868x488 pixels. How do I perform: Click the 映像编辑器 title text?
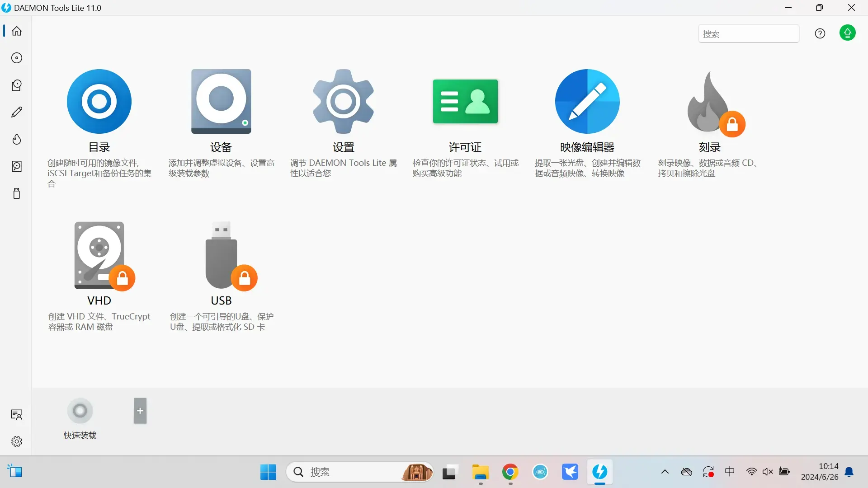587,147
